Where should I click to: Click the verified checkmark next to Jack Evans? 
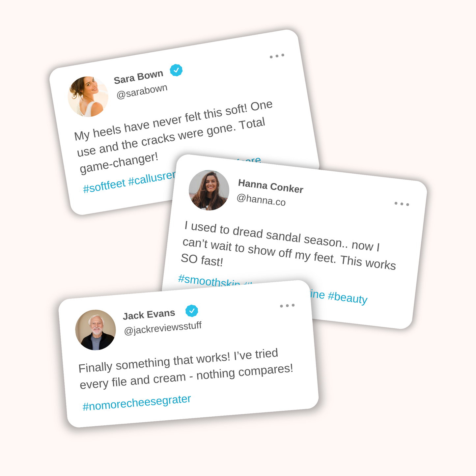coord(192,311)
